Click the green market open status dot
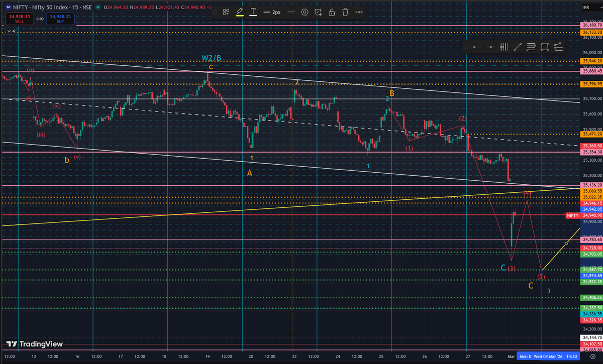The width and height of the screenshot is (603, 364). click(97, 7)
